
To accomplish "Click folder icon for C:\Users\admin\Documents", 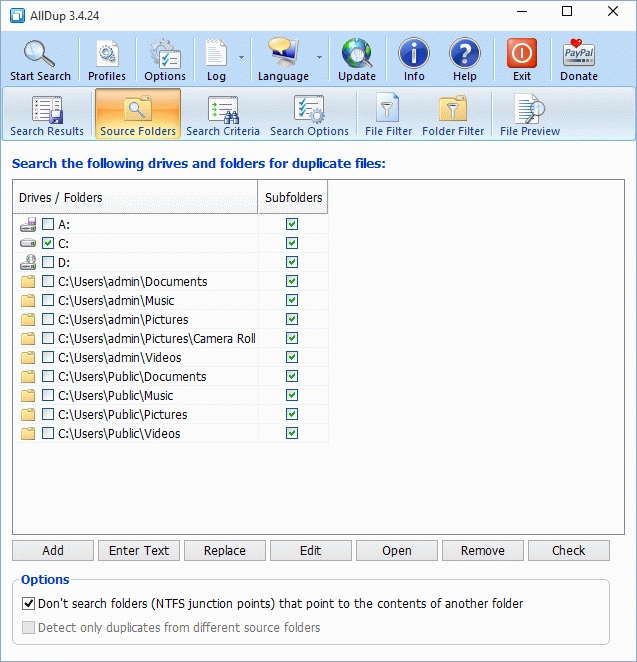I will [x=28, y=282].
